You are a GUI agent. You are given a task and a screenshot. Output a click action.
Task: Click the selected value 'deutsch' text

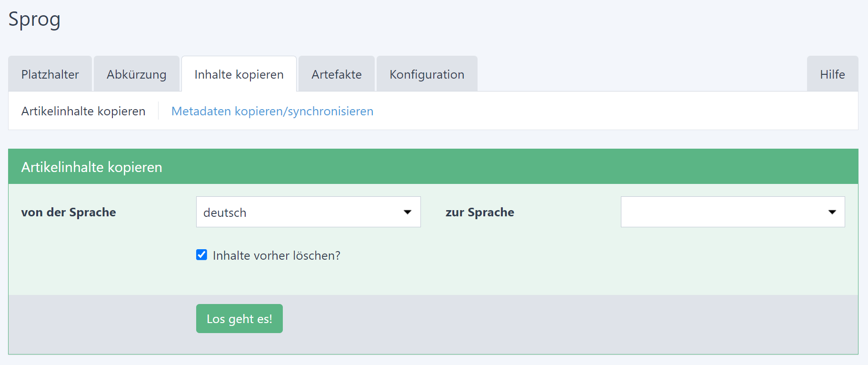[x=225, y=213]
